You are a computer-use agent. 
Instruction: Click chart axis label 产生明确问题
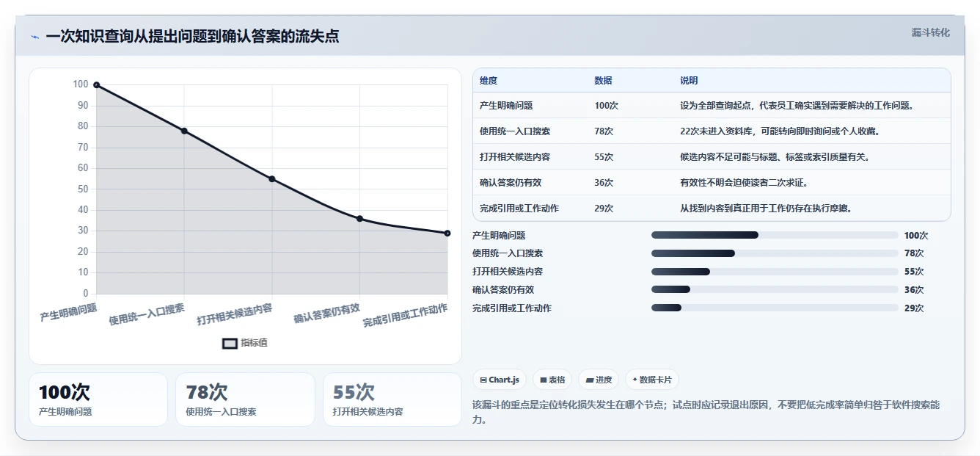68,313
